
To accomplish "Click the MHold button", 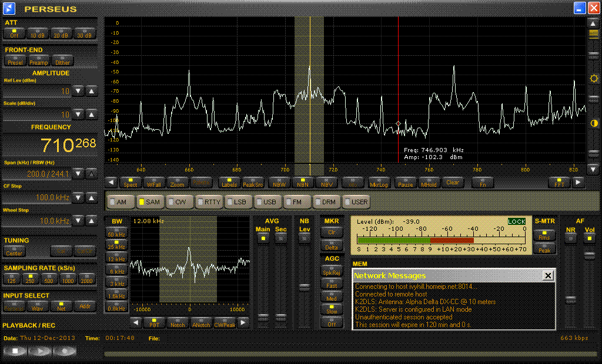I will [429, 183].
